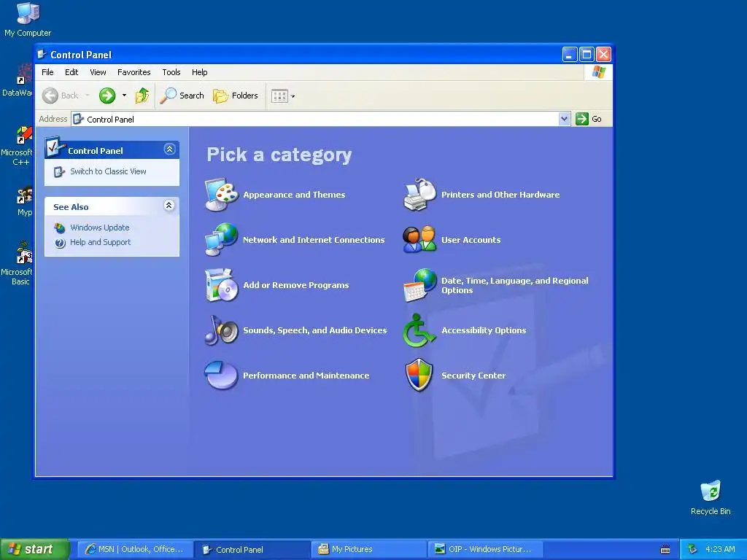This screenshot has height=560, width=747.
Task: Click the Up folder toolbar icon
Action: coord(142,96)
